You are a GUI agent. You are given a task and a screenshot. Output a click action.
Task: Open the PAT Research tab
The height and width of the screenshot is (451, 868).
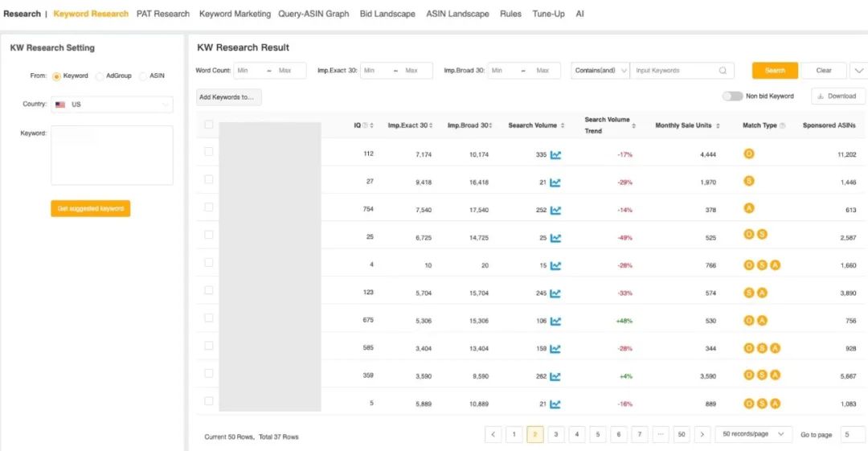162,14
